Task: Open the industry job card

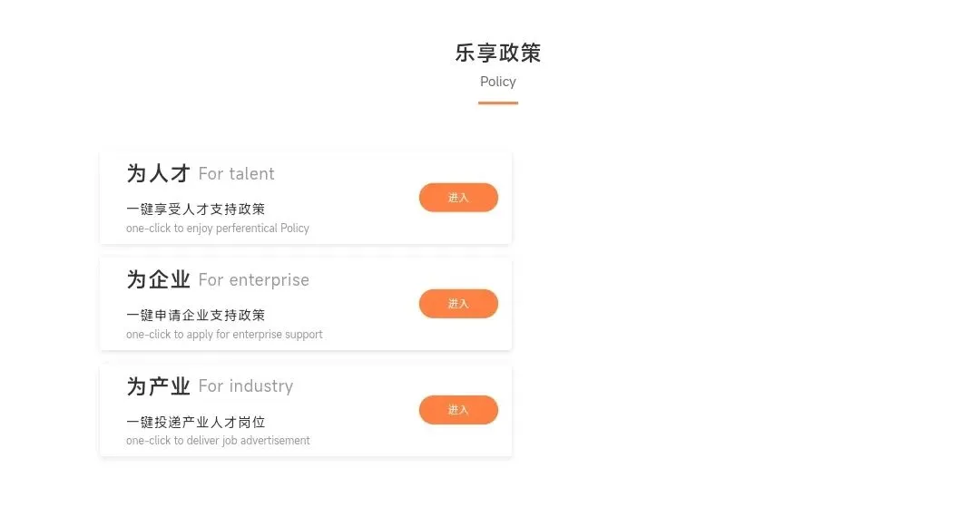Action: tap(305, 410)
